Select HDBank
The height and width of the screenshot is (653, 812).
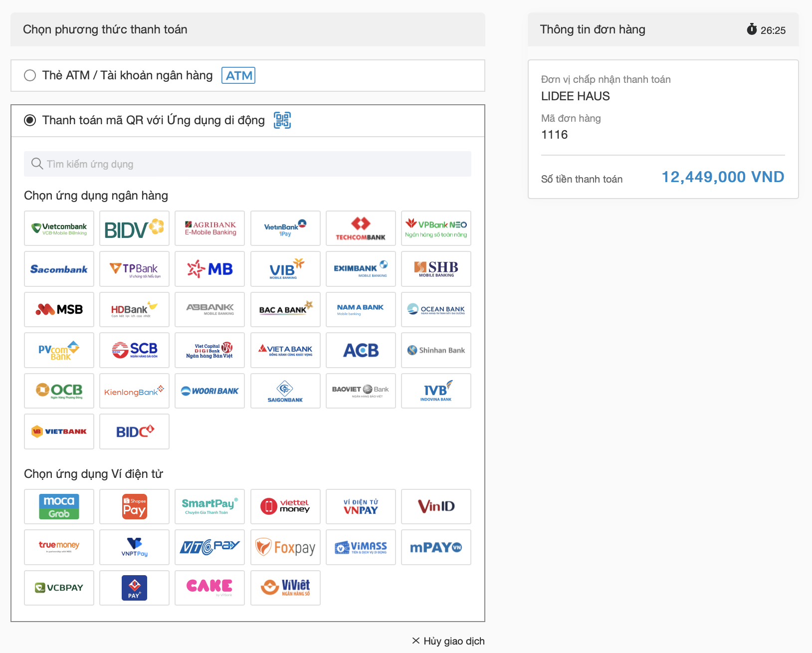(134, 309)
